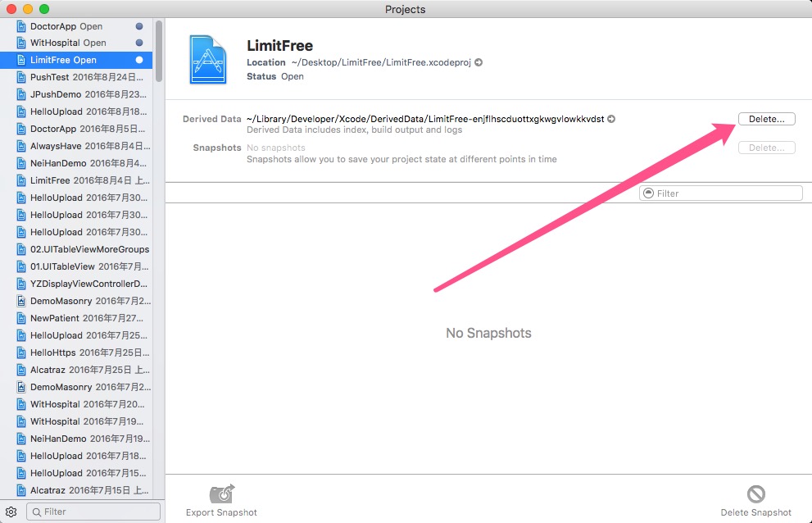Select WitHospital 2016年7月20 project
This screenshot has height=523, width=812.
click(x=76, y=404)
